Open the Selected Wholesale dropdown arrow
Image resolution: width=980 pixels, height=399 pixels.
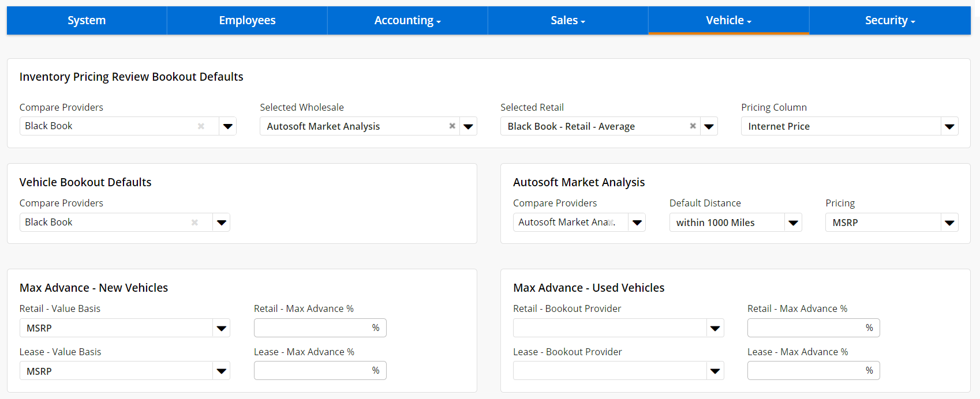tap(468, 126)
